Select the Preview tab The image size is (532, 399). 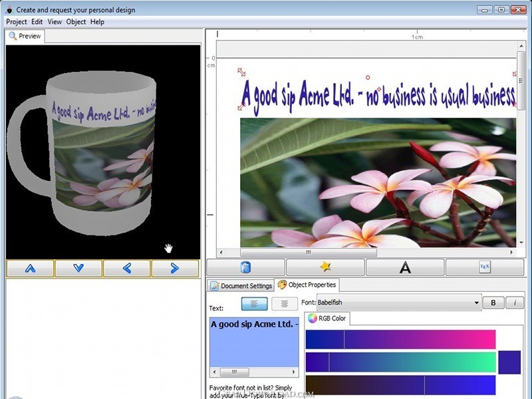(x=25, y=36)
